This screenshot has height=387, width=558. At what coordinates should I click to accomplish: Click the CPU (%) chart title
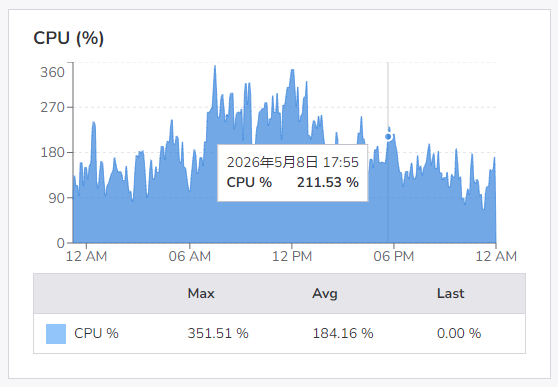(x=69, y=38)
